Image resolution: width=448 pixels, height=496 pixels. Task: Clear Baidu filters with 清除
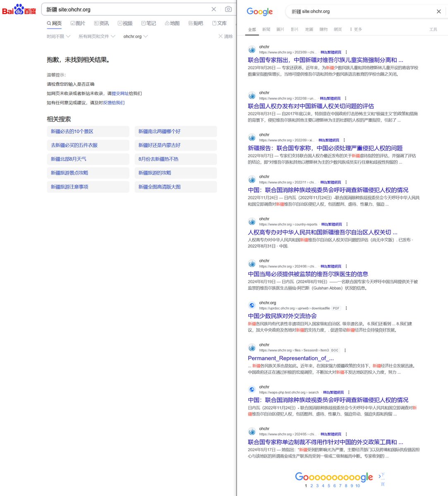[225, 36]
